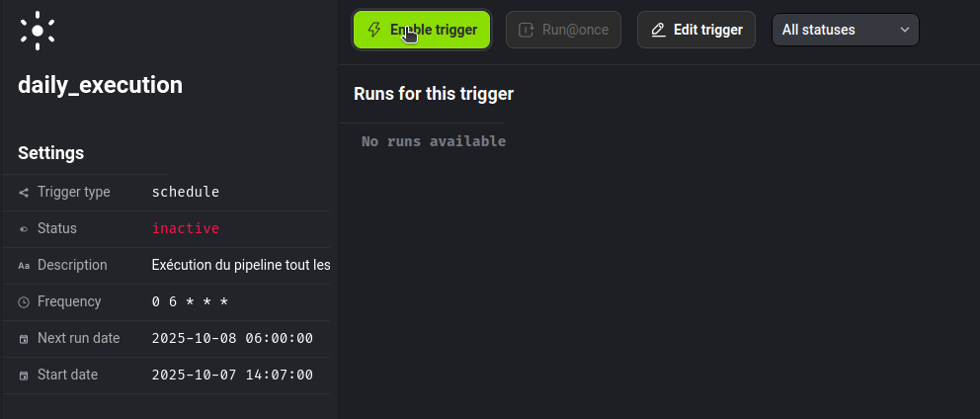Click the Frequency clock icon
The image size is (980, 419).
point(24,302)
